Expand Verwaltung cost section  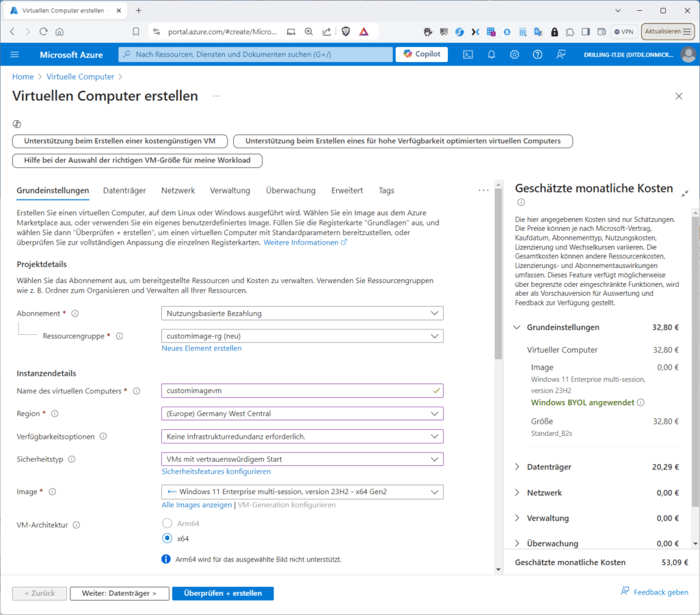pos(517,518)
